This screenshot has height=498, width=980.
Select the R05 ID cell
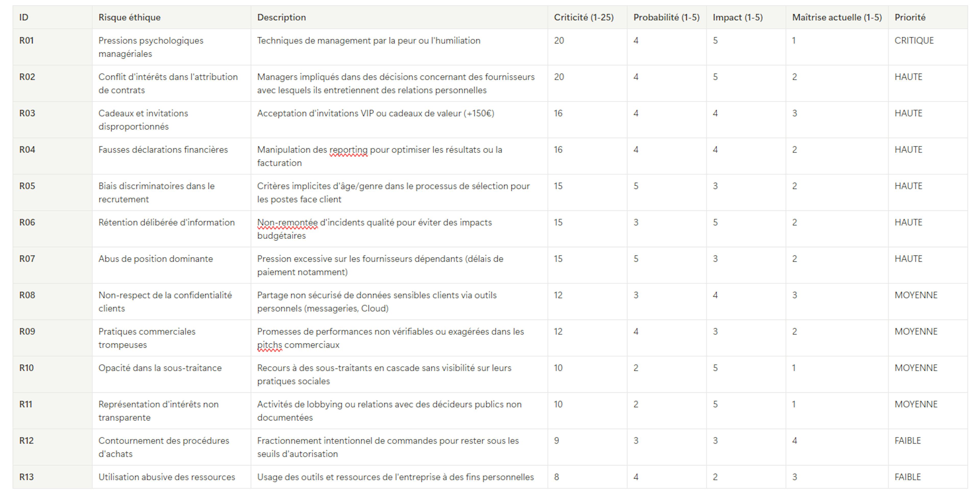[x=53, y=192]
